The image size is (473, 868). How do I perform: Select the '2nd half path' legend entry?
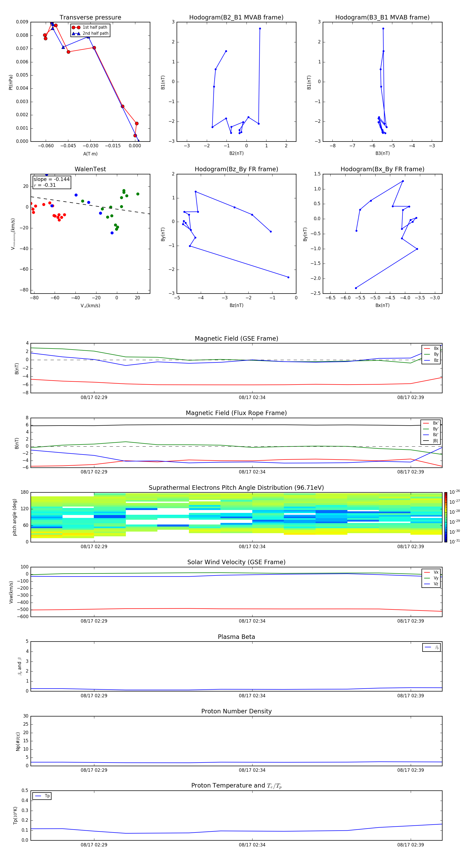pyautogui.click(x=90, y=33)
